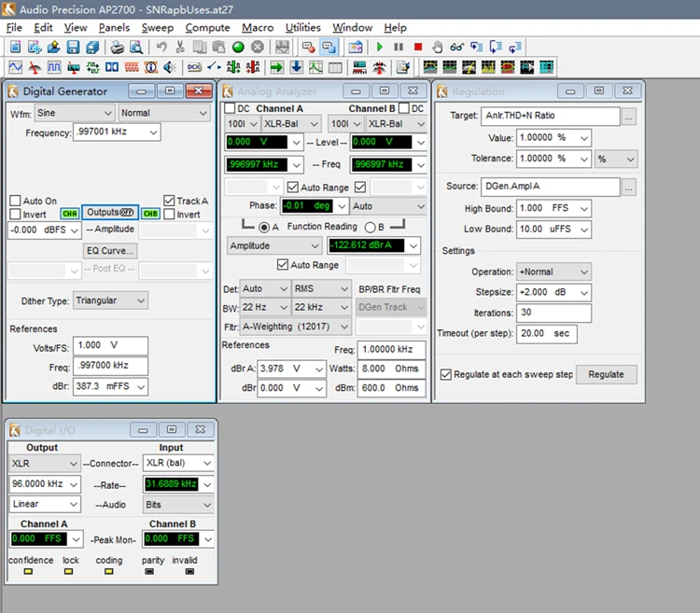This screenshot has width=700, height=613.
Task: Open the Macro menu
Action: point(258,28)
